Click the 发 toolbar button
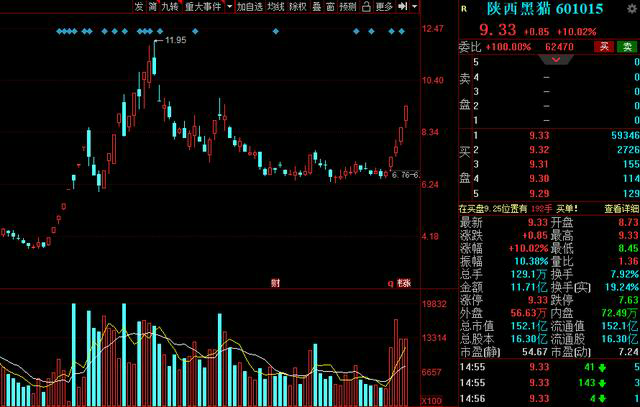Viewport: 640px width, 407px height. coord(139,6)
